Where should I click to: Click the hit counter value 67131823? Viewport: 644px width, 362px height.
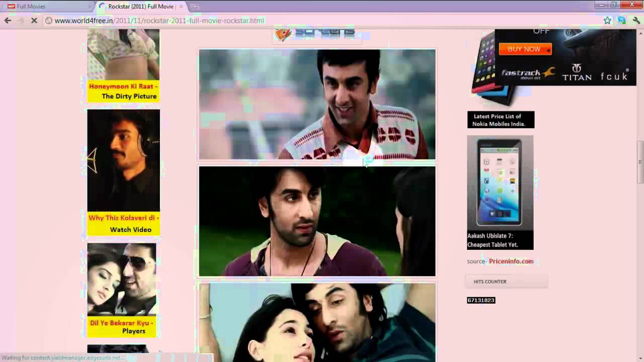coord(481,300)
